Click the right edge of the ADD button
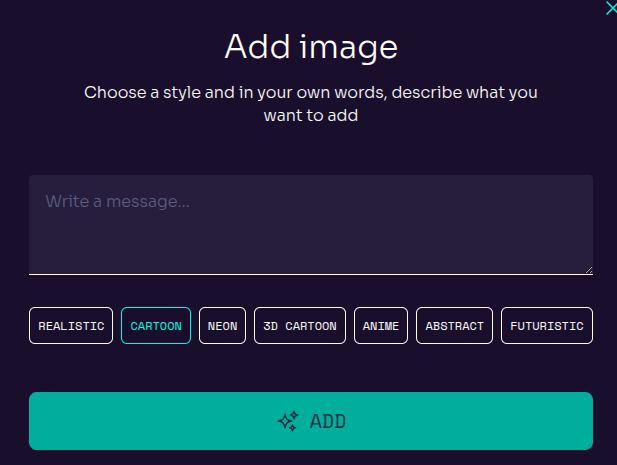This screenshot has height=465, width=617. pyautogui.click(x=585, y=421)
